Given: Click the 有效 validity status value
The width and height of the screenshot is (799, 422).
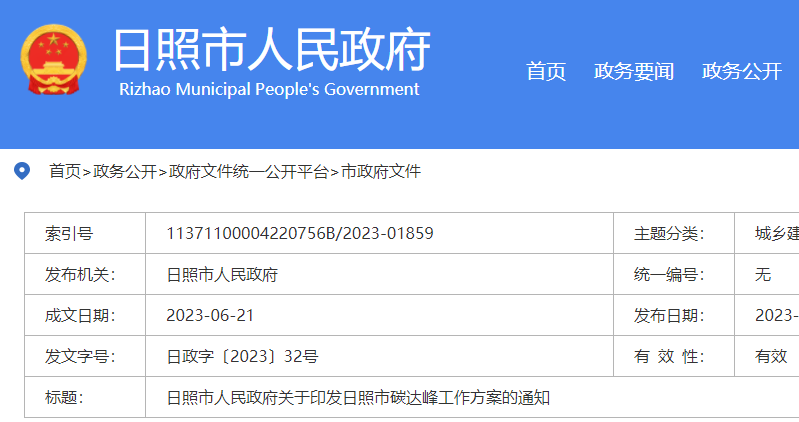Looking at the screenshot, I should click(x=771, y=357).
